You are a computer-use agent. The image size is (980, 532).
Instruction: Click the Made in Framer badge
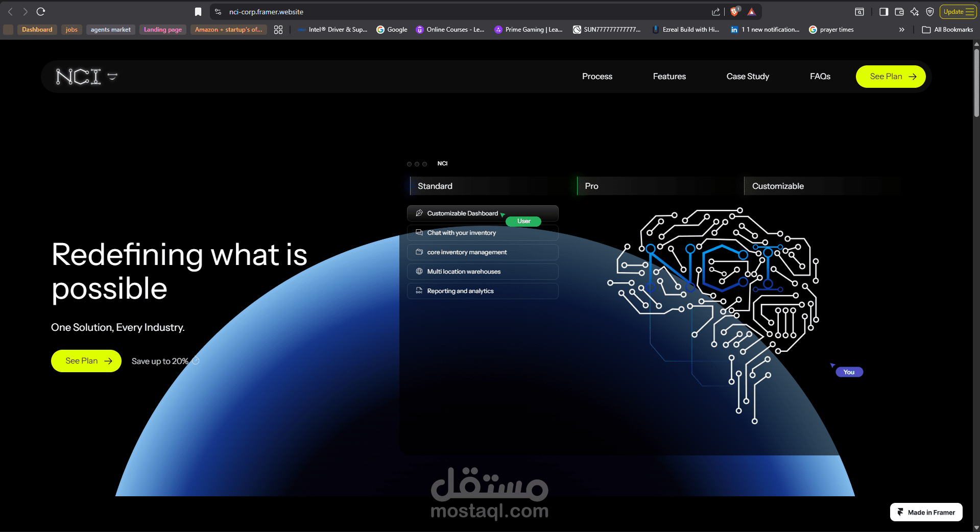point(926,512)
